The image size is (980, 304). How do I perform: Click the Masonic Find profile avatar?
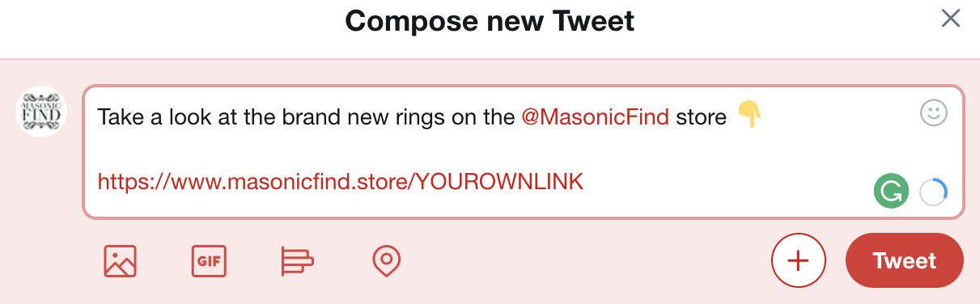(41, 112)
